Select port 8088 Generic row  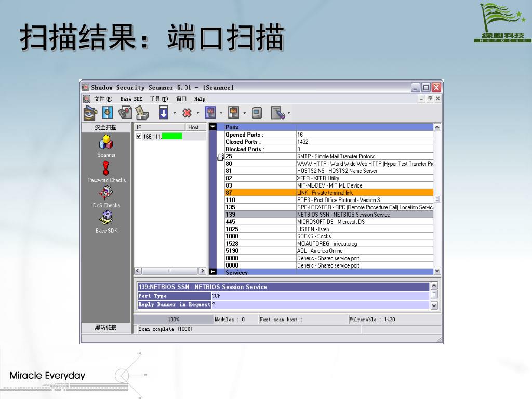point(329,265)
